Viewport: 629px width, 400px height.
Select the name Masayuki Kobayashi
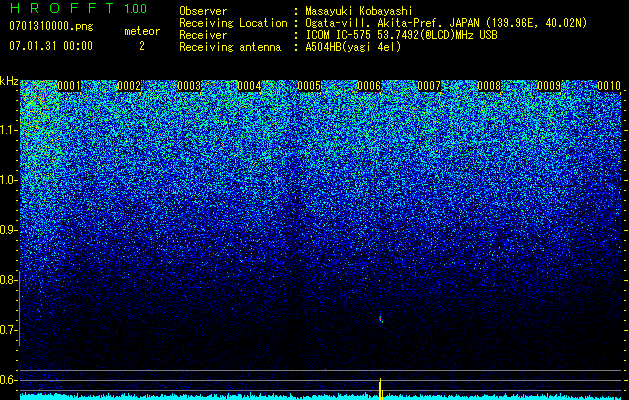(x=359, y=11)
